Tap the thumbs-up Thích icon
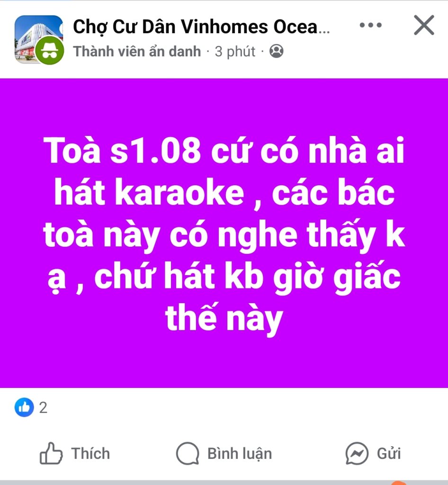 51,453
